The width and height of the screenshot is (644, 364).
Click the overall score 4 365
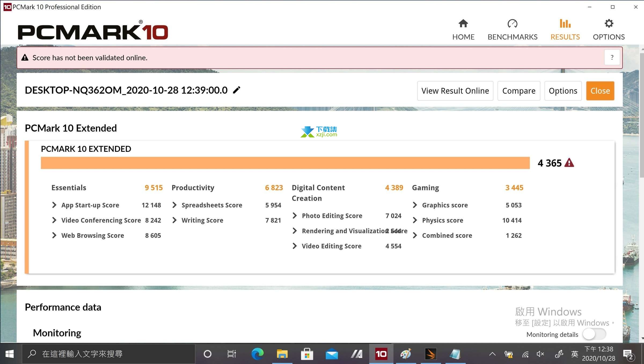coord(550,163)
